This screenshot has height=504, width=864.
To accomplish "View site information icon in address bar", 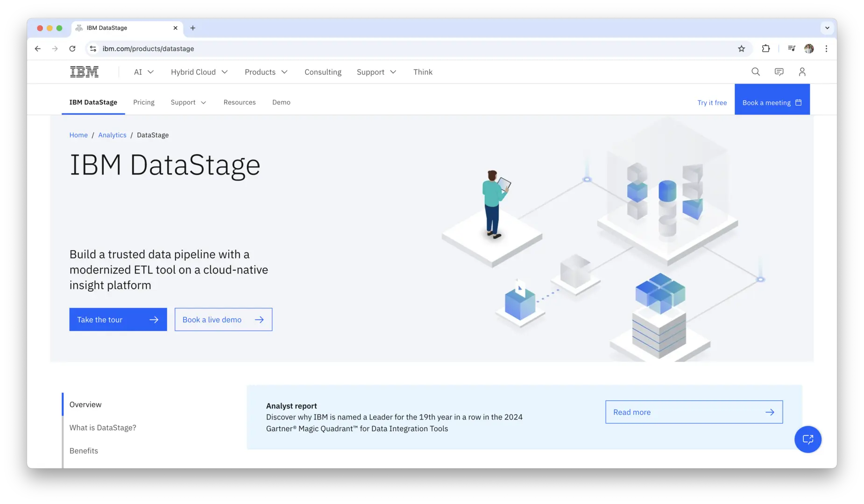I will pyautogui.click(x=93, y=49).
